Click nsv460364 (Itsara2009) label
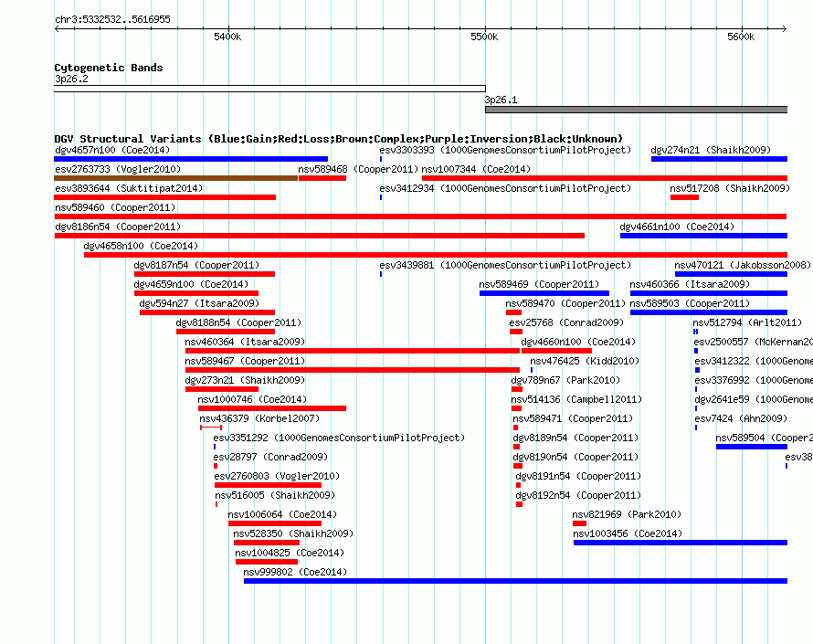This screenshot has height=644, width=813. [245, 343]
